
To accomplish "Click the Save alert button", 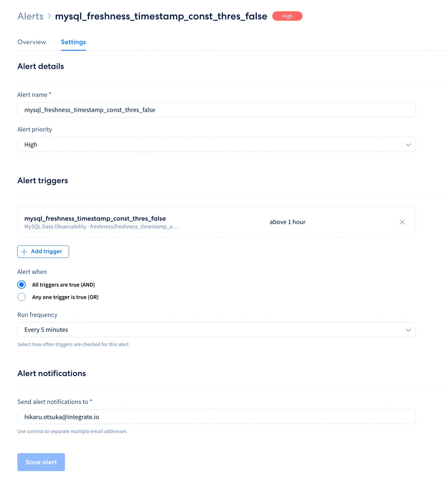I will 41,462.
